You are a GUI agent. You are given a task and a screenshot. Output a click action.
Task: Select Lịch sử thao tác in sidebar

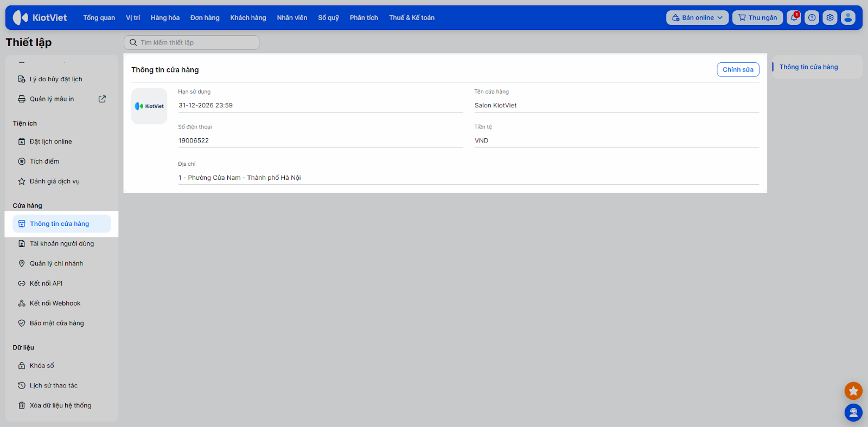point(62,386)
